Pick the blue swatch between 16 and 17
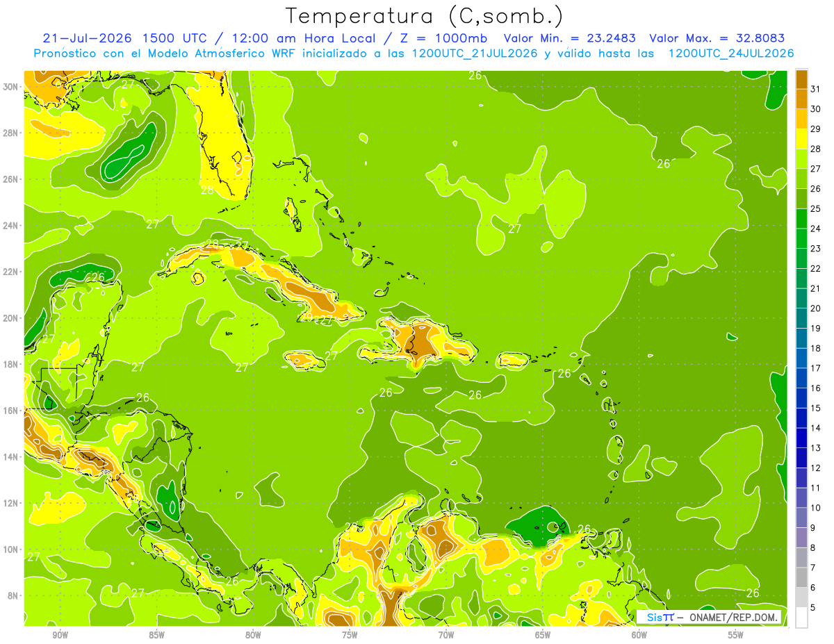The height and width of the screenshot is (644, 834). (x=801, y=378)
